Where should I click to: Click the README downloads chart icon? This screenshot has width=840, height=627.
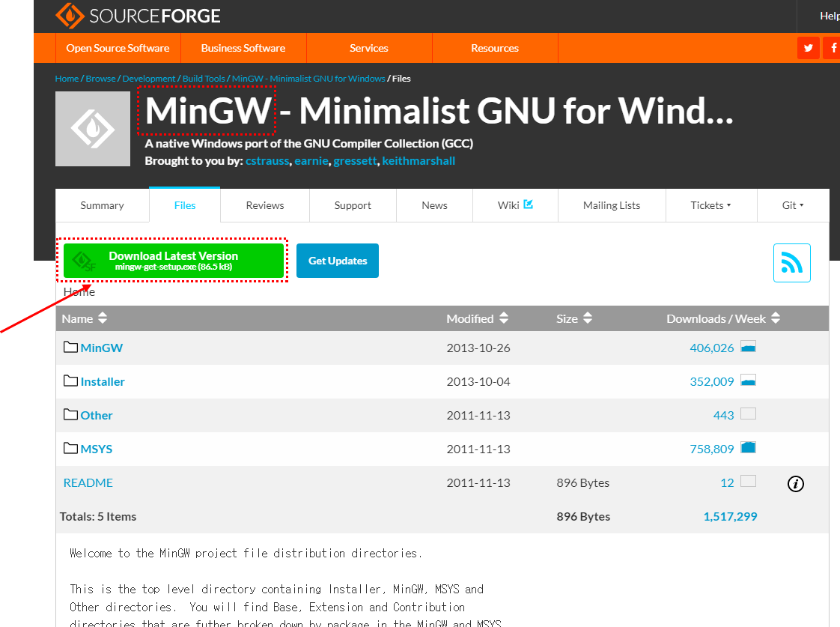coord(749,481)
